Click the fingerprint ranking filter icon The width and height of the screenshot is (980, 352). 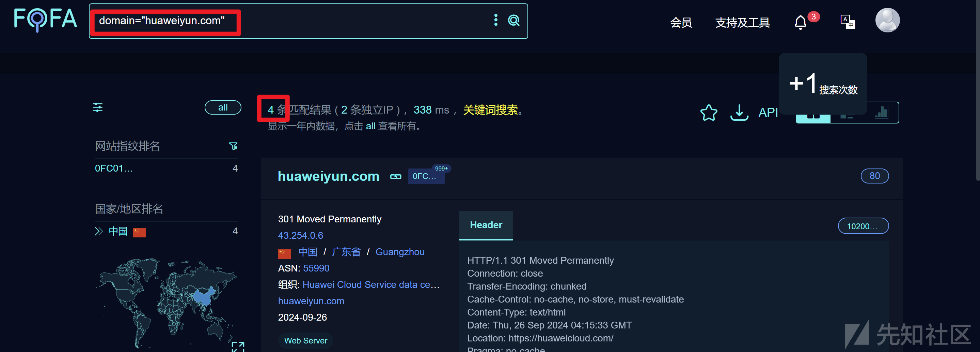tap(233, 146)
